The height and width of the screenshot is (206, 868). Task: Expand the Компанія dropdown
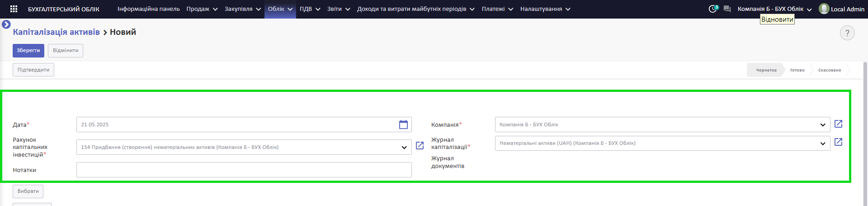tap(823, 125)
